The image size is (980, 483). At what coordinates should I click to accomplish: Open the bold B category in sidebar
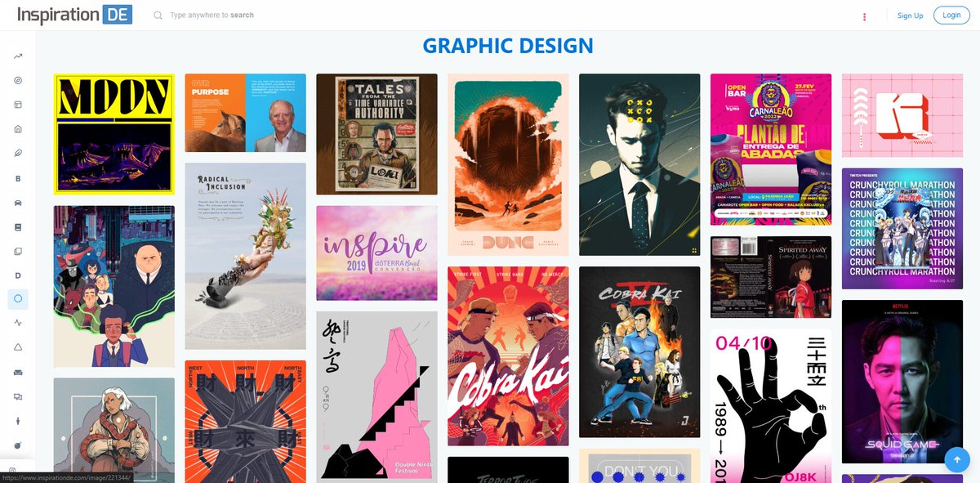click(x=18, y=177)
